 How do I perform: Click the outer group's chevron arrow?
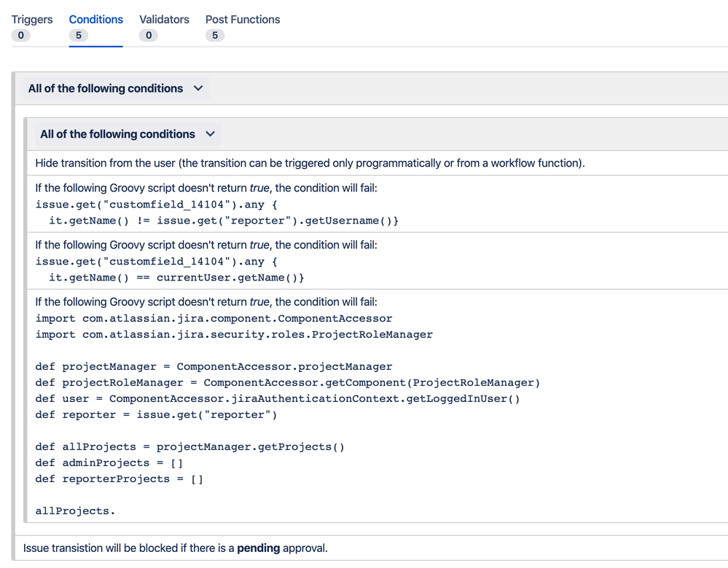[198, 88]
